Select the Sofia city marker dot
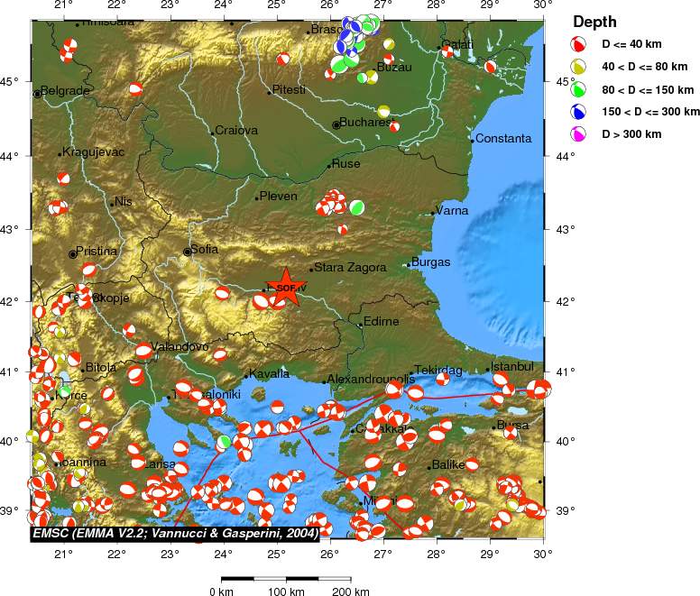 coord(188,252)
